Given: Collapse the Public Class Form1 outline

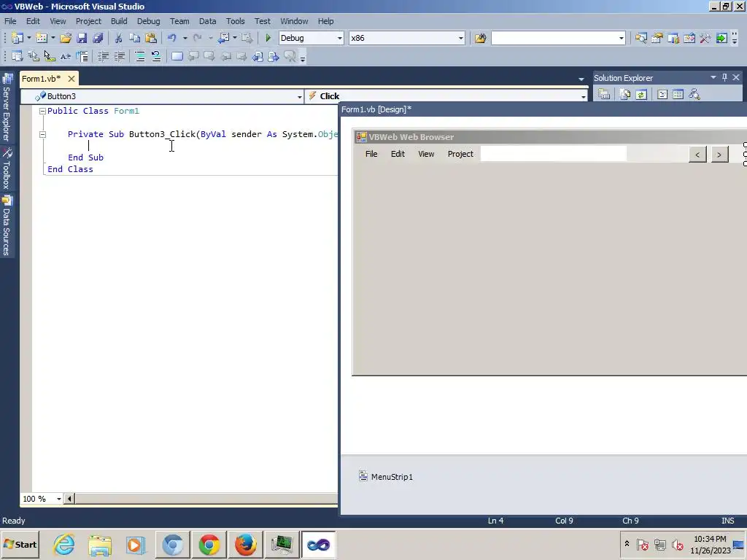Looking at the screenshot, I should click(42, 111).
